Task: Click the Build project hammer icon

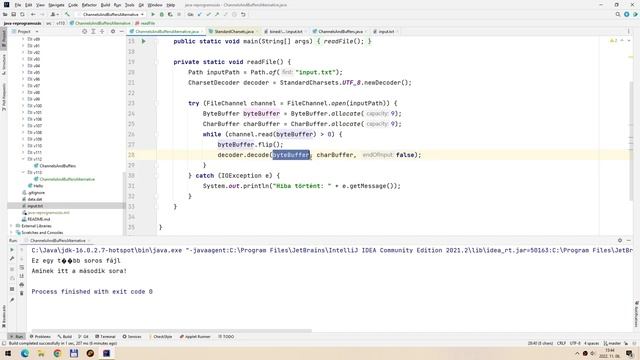Action: coord(67,14)
